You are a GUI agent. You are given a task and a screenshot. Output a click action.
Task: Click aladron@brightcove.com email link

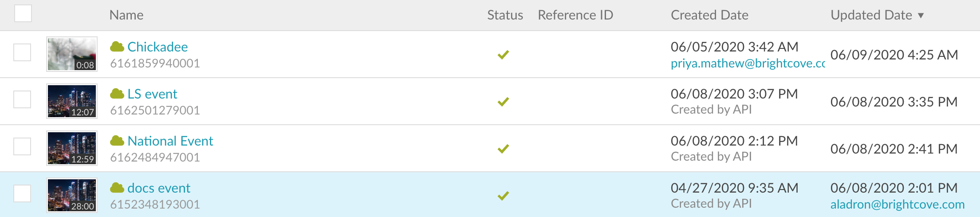point(897,204)
